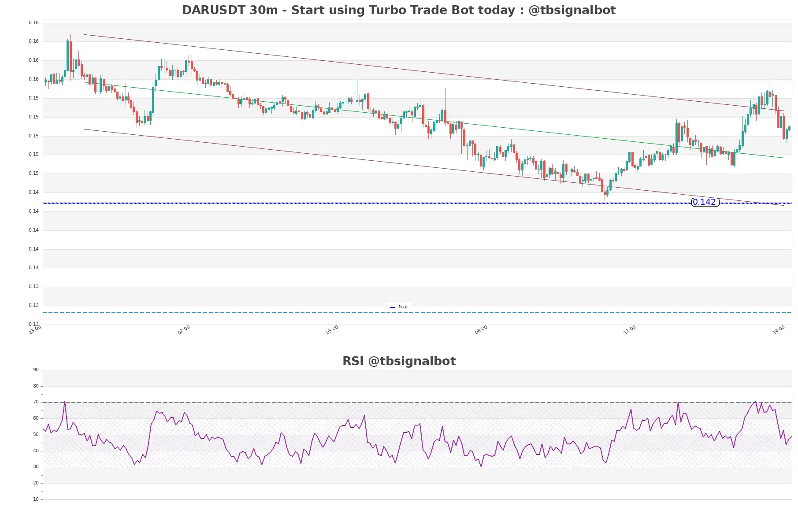Image resolution: width=798 pixels, height=532 pixels.
Task: Click the RSI axis value 70
Action: 36,402
